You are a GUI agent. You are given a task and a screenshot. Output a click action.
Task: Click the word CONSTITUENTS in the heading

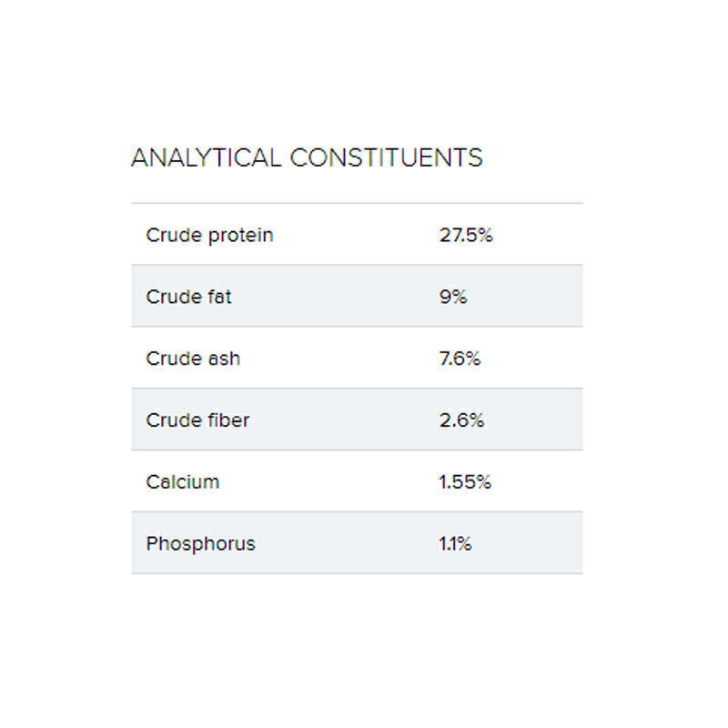click(386, 158)
